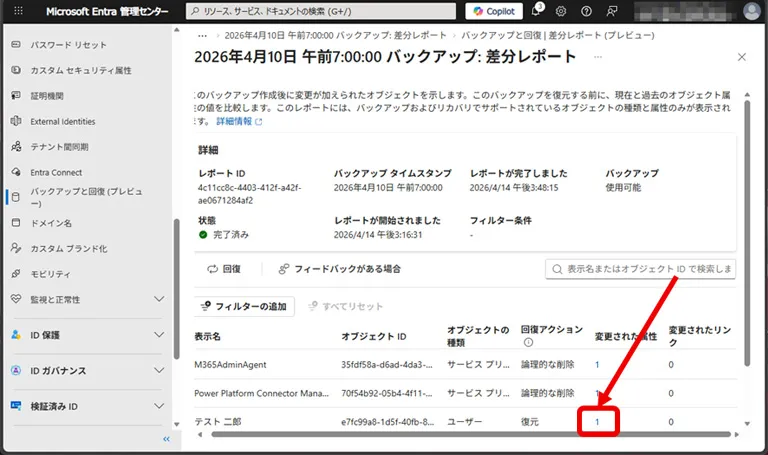Open Entra Connect in sidebar
768x455 pixels.
coord(56,172)
